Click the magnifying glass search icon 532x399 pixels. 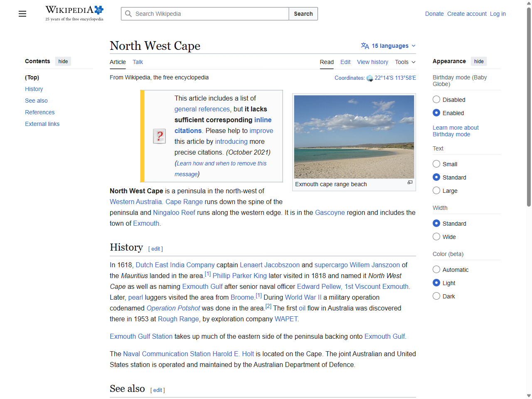click(128, 14)
